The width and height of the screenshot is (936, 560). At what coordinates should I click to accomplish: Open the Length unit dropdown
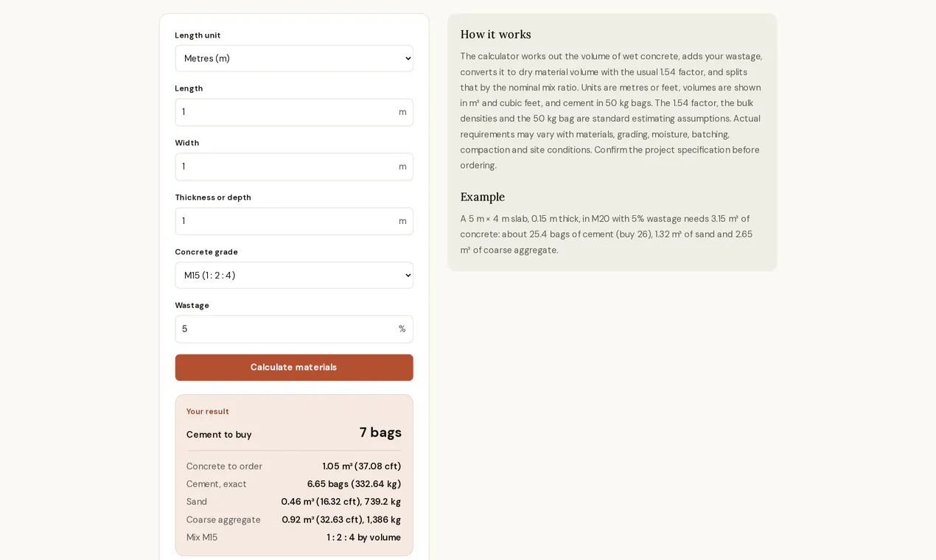(x=293, y=58)
